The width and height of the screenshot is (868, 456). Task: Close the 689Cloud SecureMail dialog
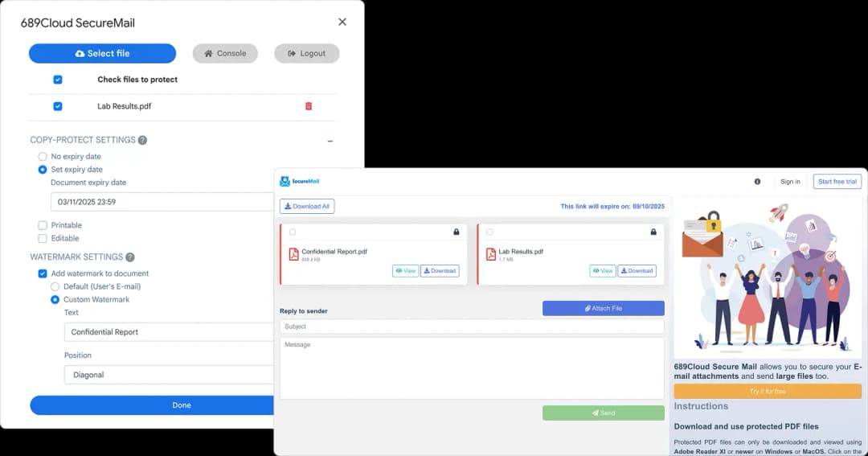(342, 22)
